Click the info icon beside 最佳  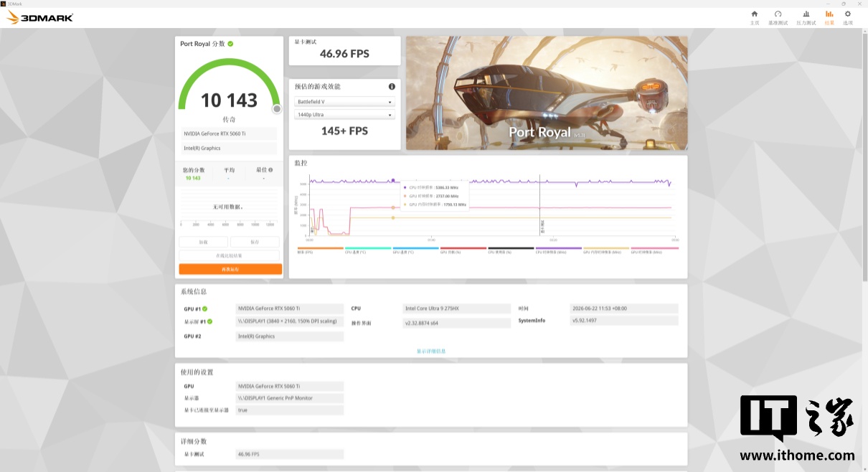pos(270,171)
